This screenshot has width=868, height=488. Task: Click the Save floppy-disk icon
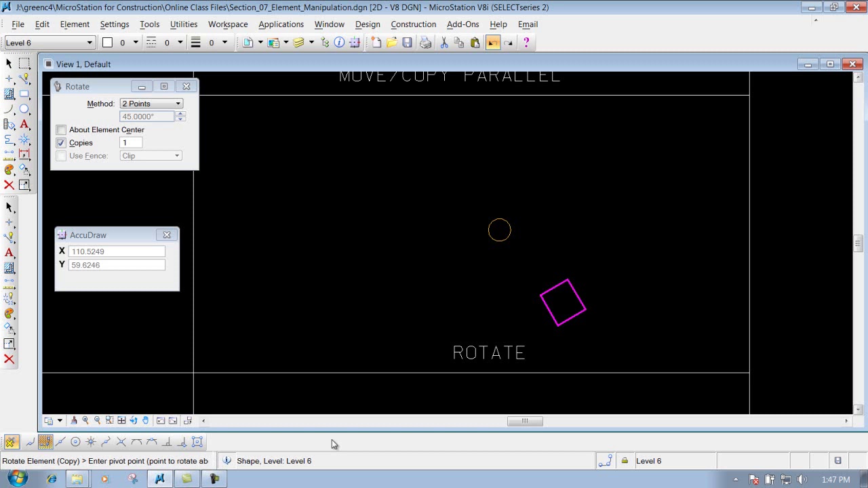coord(407,43)
